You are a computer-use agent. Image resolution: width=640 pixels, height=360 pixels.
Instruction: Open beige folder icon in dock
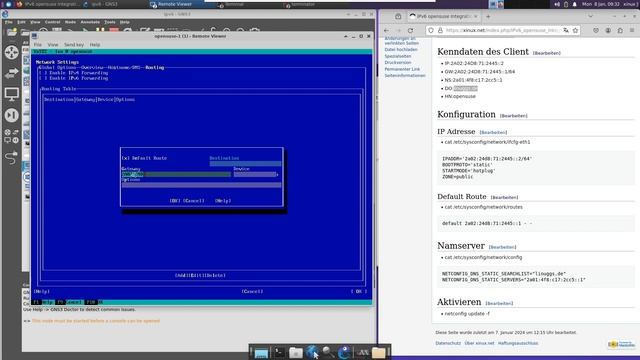point(378,352)
